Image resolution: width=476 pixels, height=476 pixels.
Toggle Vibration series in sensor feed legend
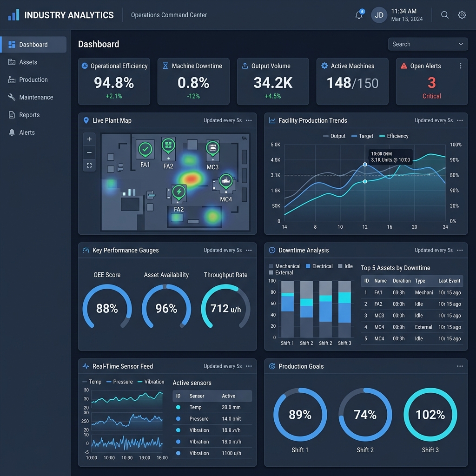tap(151, 382)
